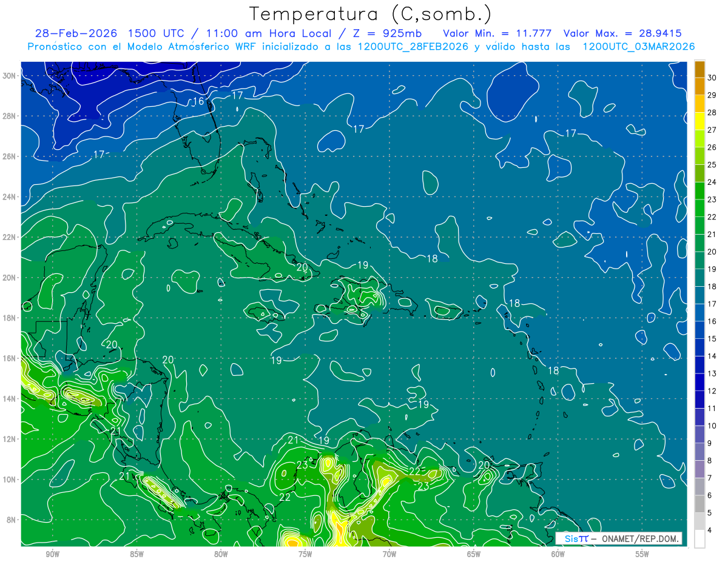Screen dimensions: 728x562
Task: Click the top orange swatch above 30 on scale
Action: (x=699, y=69)
